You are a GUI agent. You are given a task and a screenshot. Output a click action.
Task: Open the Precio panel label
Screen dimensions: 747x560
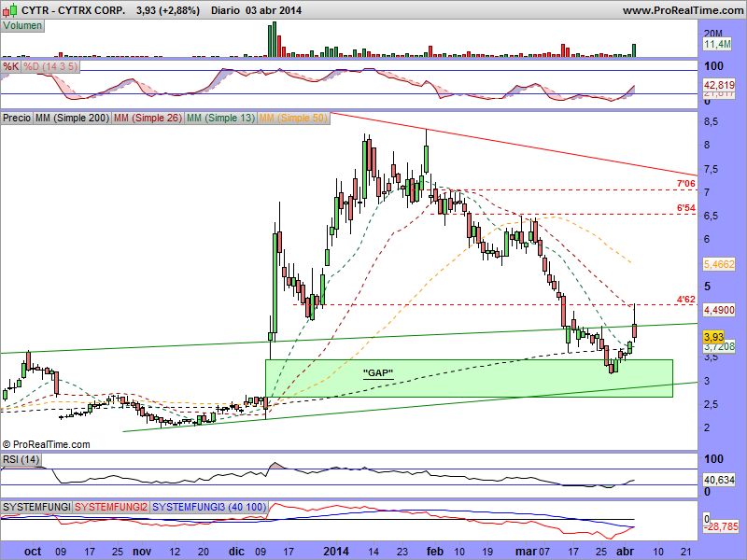click(17, 118)
